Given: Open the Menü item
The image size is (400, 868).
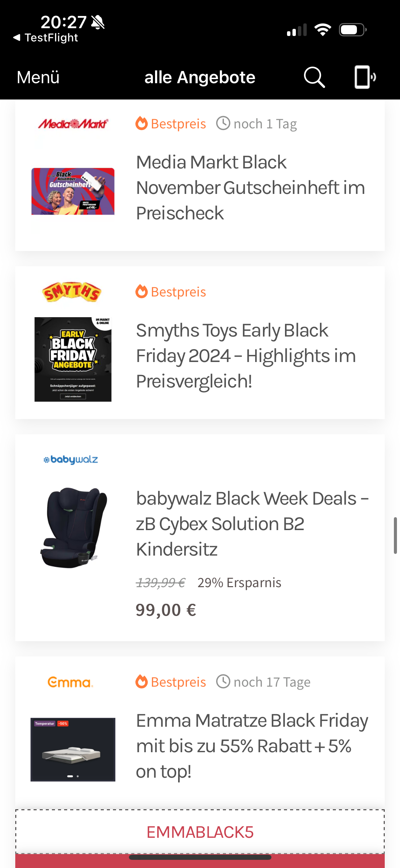Looking at the screenshot, I should [x=38, y=77].
